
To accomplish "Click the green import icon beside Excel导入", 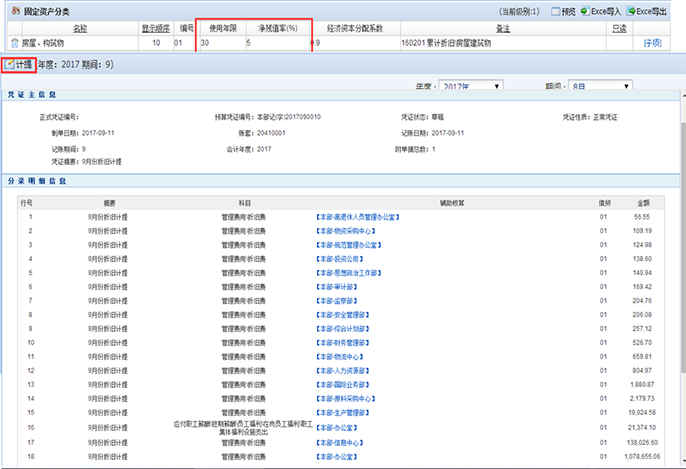I will click(x=585, y=11).
